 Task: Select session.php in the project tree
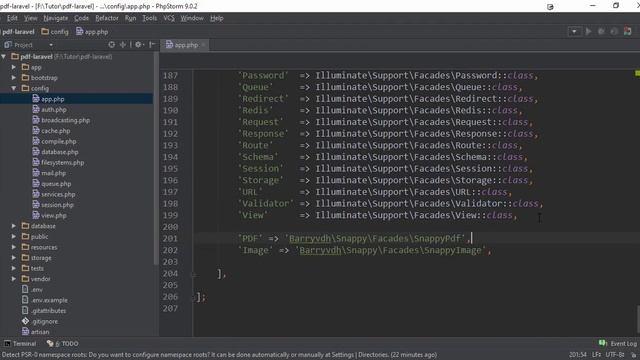tap(57, 205)
